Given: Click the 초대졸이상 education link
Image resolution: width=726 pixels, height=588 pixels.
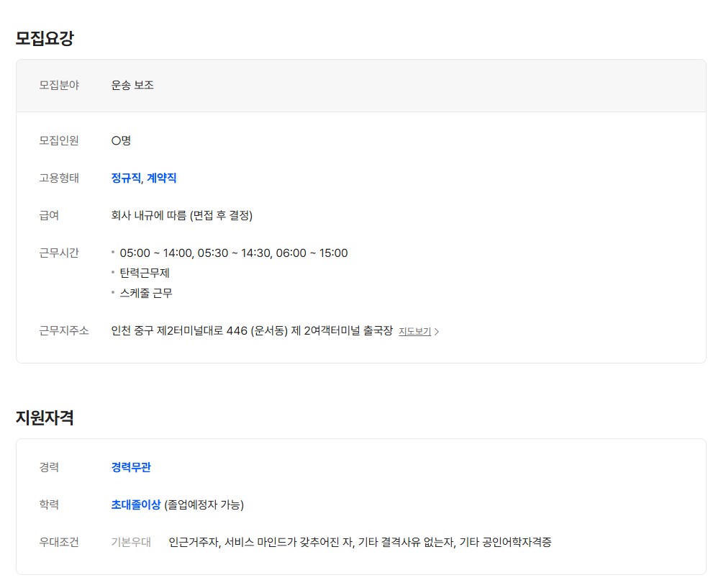Looking at the screenshot, I should pyautogui.click(x=136, y=505).
